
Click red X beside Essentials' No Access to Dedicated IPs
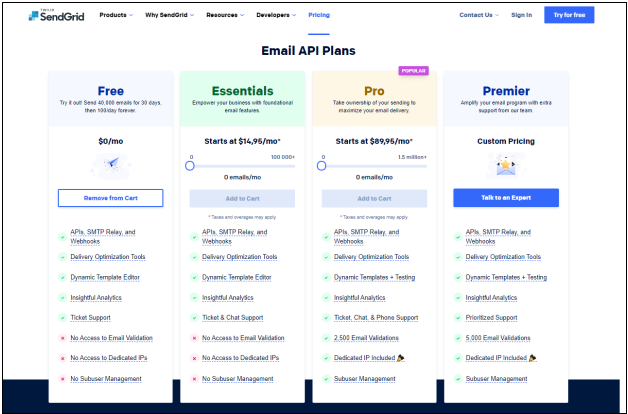coord(194,358)
